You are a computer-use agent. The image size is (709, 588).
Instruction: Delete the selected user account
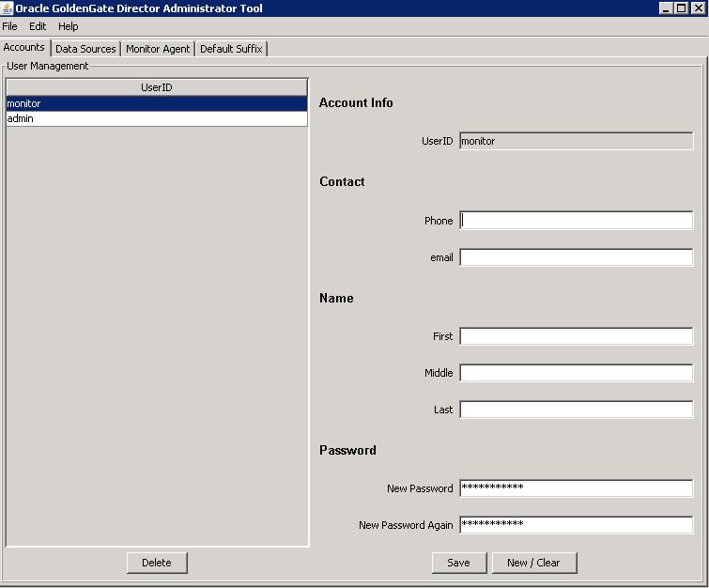157,563
